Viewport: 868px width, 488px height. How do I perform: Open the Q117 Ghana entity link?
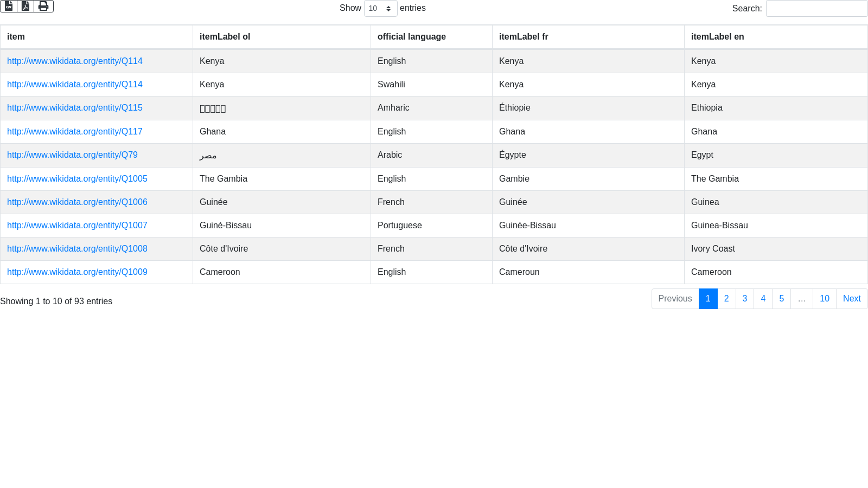(x=75, y=132)
